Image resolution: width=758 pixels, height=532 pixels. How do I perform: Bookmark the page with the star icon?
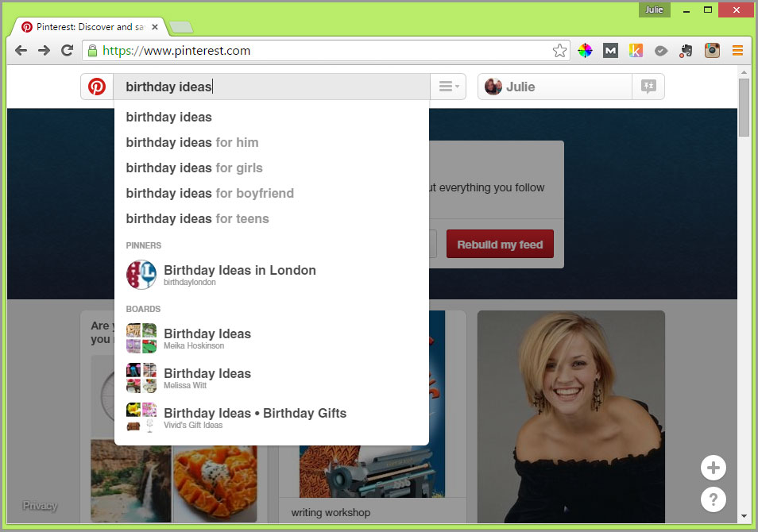click(x=559, y=50)
